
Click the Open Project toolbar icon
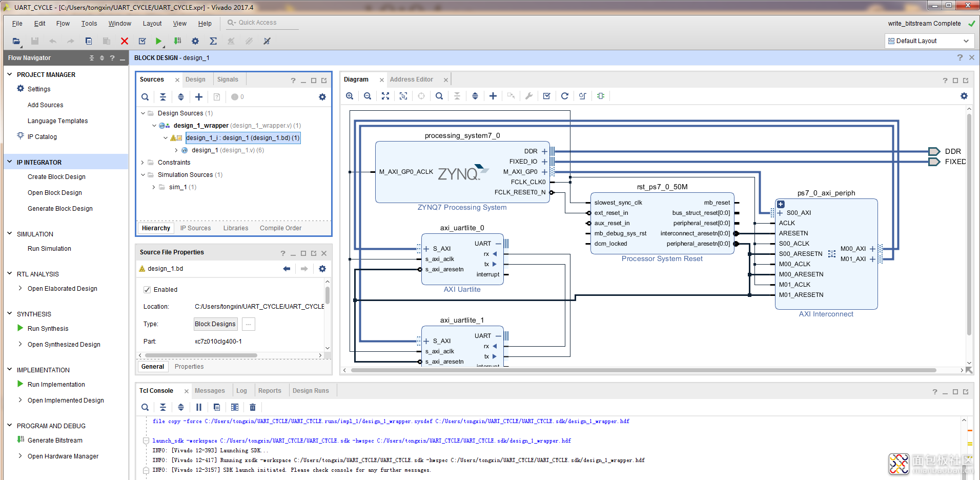tap(16, 41)
